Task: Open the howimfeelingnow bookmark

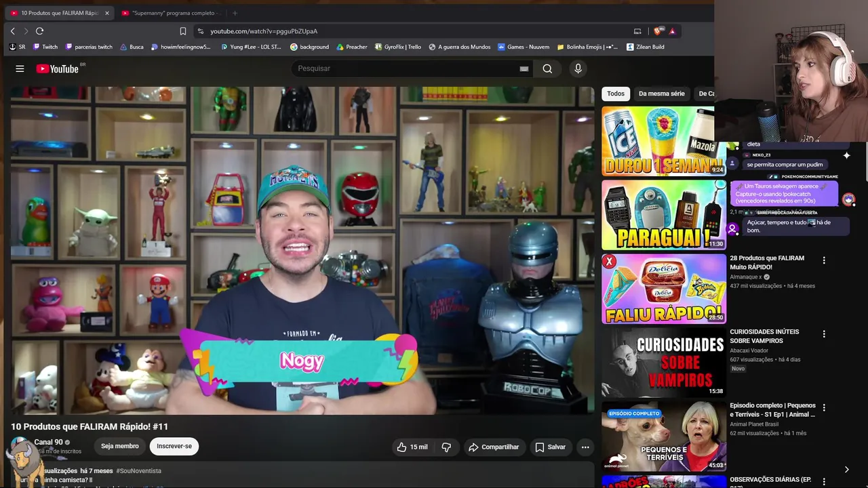Action: (181, 47)
